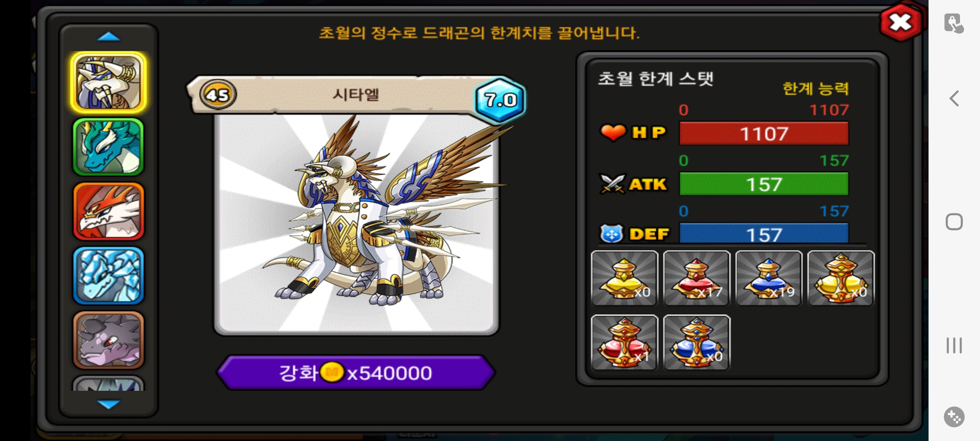Tap the 7.0 blue hexagon grade badge
The height and width of the screenshot is (441, 980).
coord(500,100)
